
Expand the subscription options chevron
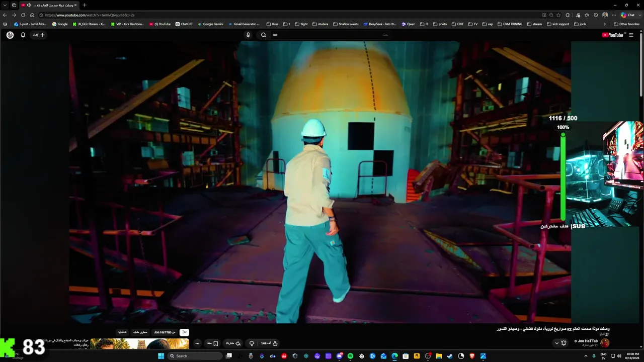point(556,343)
